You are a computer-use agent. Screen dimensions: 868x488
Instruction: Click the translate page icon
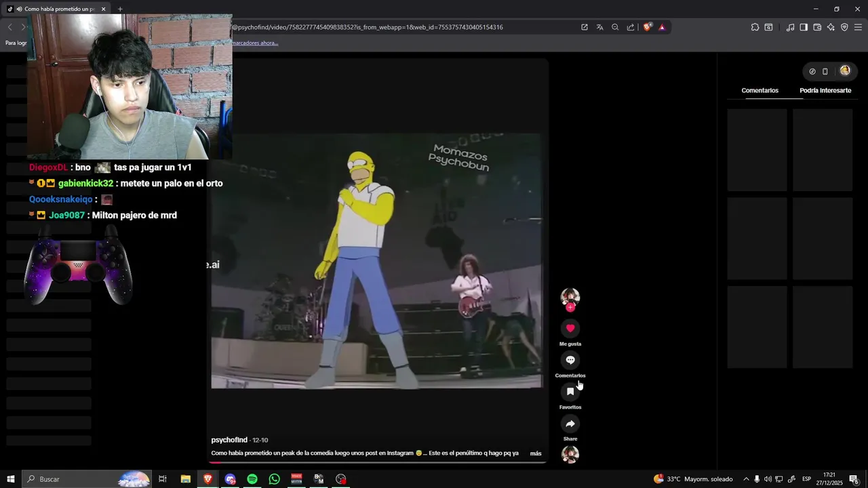click(x=600, y=27)
